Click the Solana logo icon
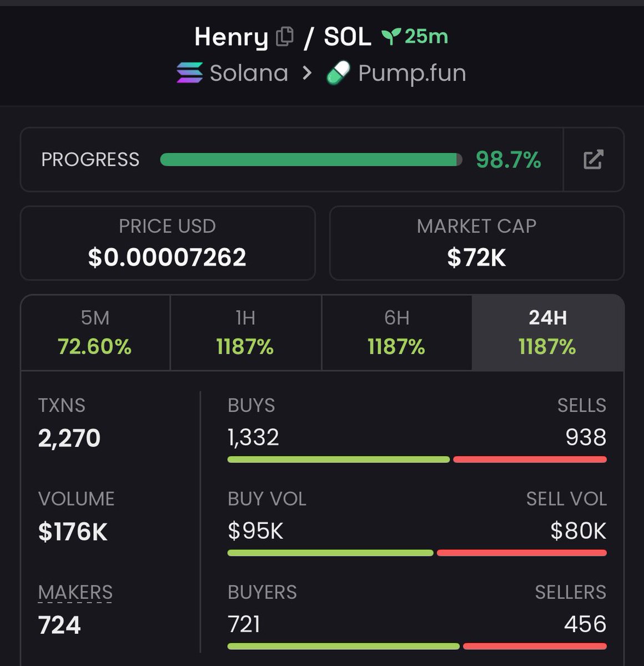The image size is (644, 666). (189, 73)
